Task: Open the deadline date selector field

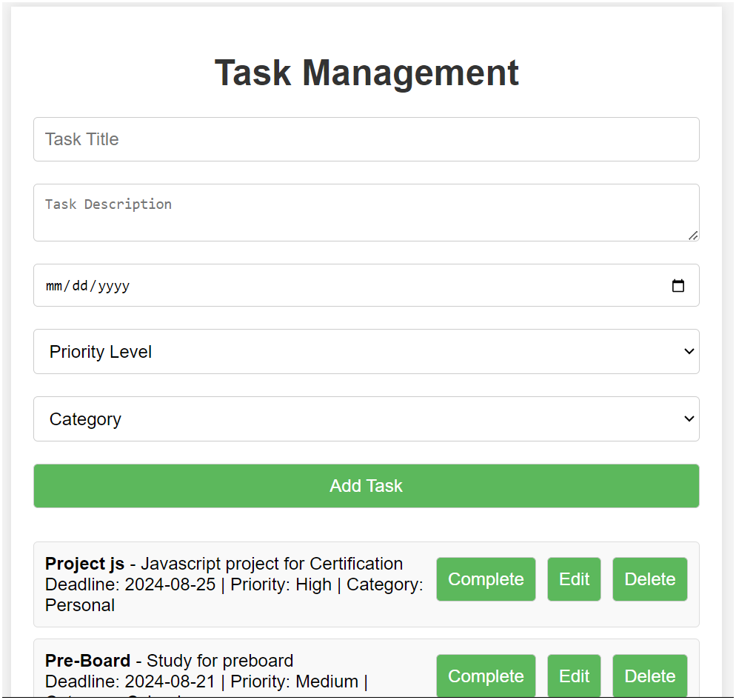Action: pyautogui.click(x=296, y=285)
